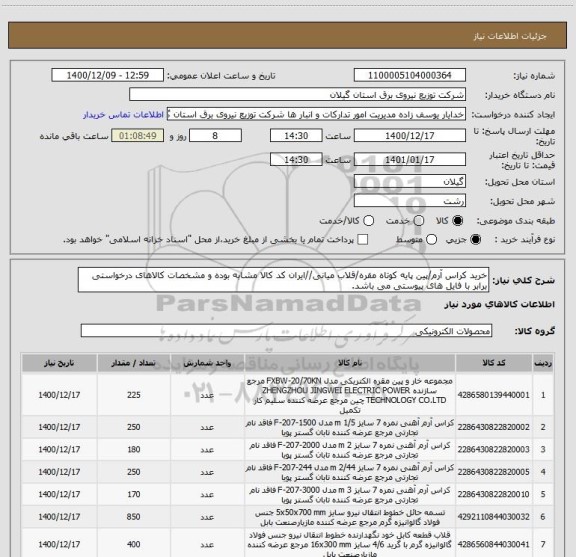Click the announcement date and time field
This screenshot has width=576, height=557.
108,75
